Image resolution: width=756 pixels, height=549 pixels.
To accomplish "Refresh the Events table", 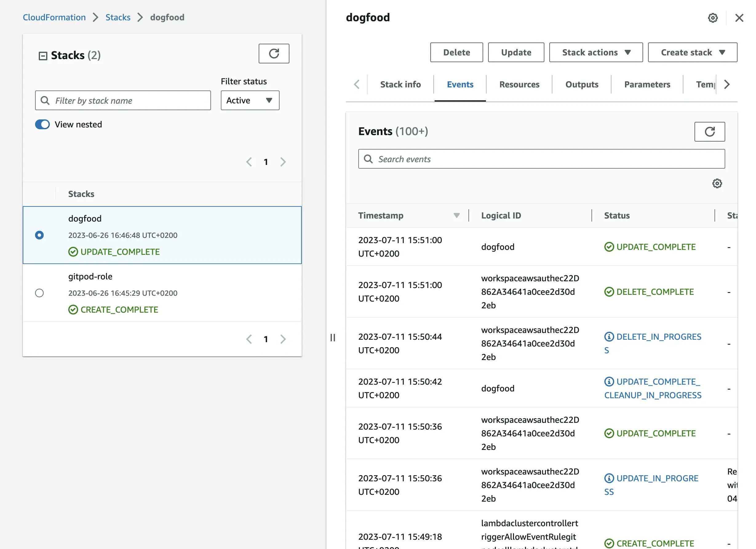I will (x=709, y=131).
